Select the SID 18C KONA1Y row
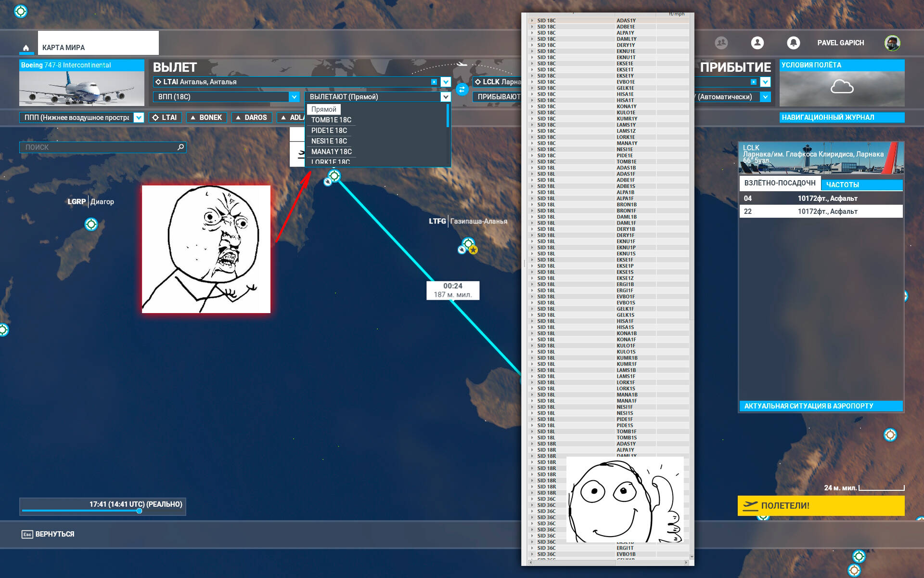The height and width of the screenshot is (578, 924). [x=609, y=106]
